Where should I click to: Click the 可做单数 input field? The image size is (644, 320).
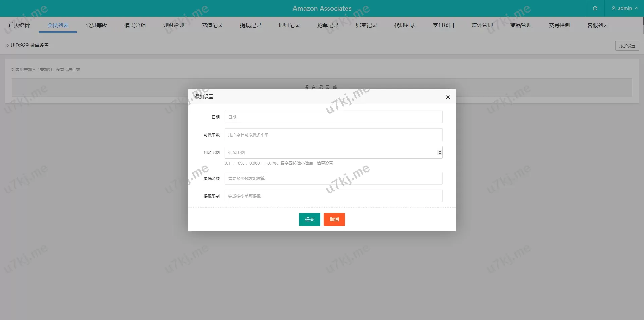(x=333, y=135)
